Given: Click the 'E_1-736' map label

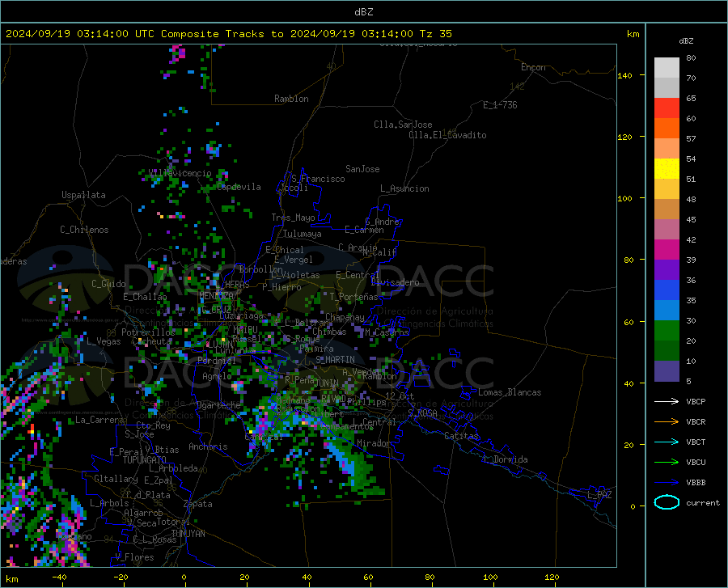Looking at the screenshot, I should click(500, 105).
